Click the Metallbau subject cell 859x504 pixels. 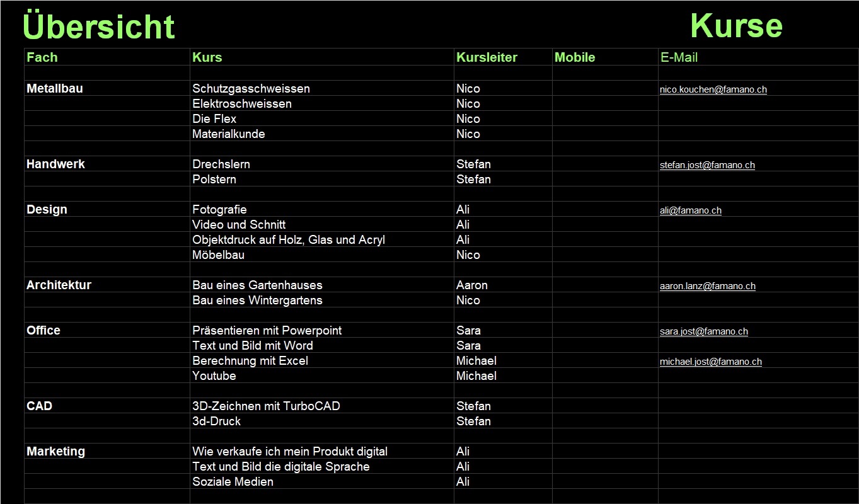coord(55,89)
